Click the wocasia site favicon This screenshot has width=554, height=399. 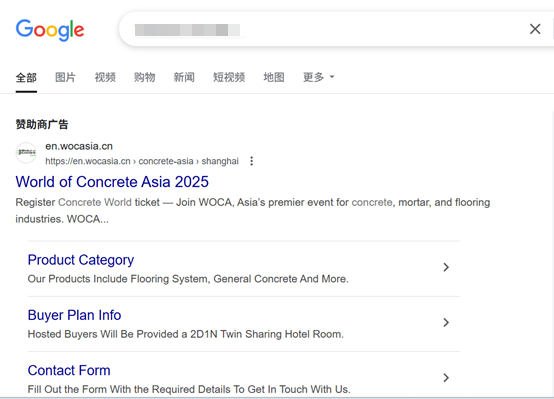(x=26, y=153)
